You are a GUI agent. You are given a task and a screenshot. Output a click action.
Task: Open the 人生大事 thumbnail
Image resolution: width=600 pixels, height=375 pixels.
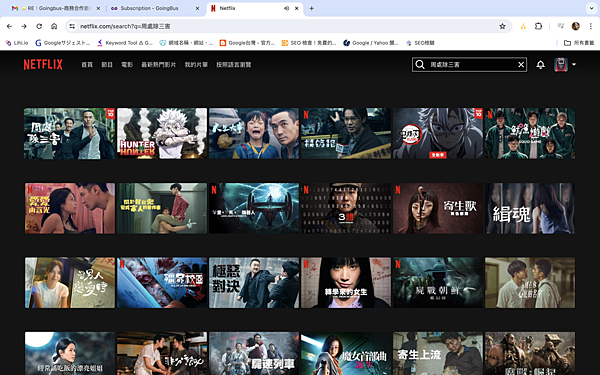(x=254, y=133)
